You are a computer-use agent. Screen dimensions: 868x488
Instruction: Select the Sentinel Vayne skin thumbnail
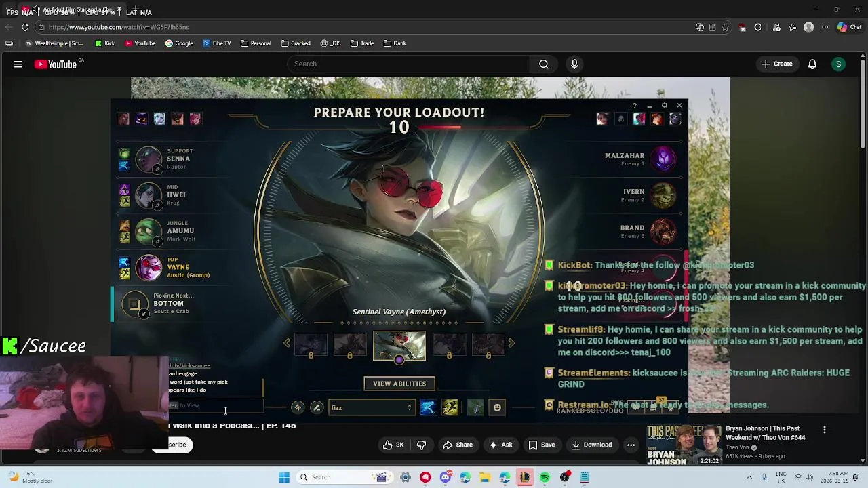tap(399, 344)
